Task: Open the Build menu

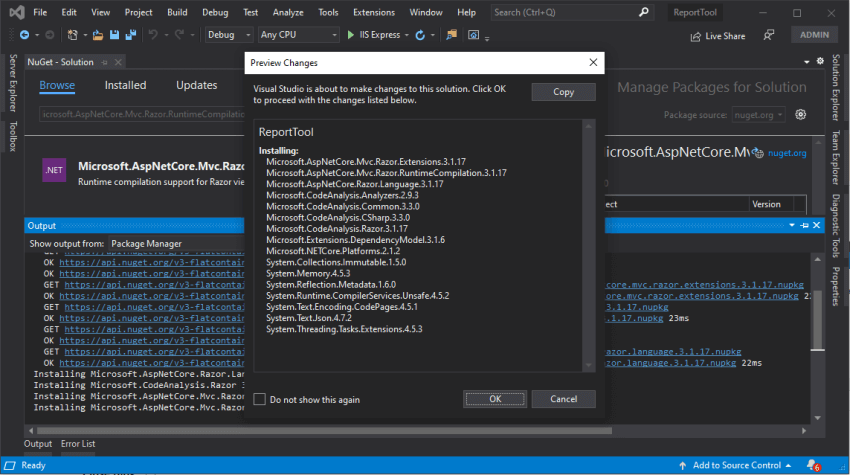Action: click(177, 12)
